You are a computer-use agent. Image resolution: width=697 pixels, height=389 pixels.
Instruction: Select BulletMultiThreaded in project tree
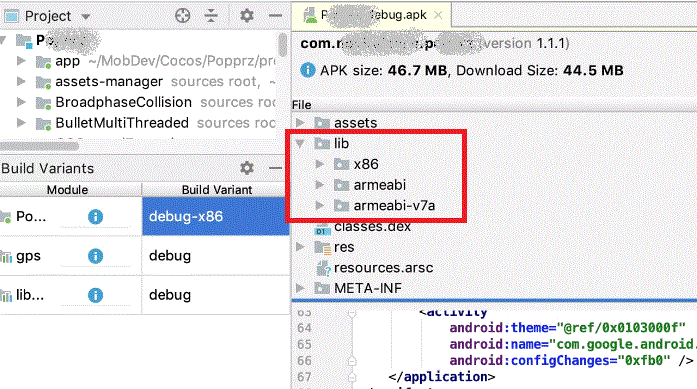122,123
